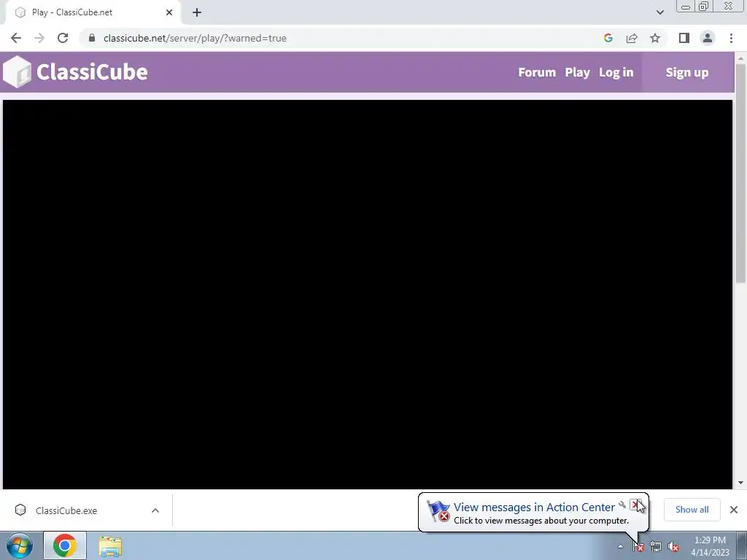Image resolution: width=747 pixels, height=560 pixels.
Task: Click the padlock site info icon
Action: (x=92, y=38)
